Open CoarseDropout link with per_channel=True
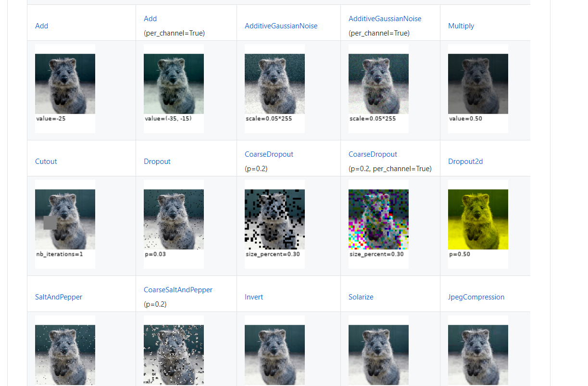This screenshot has width=588, height=386. (x=373, y=154)
